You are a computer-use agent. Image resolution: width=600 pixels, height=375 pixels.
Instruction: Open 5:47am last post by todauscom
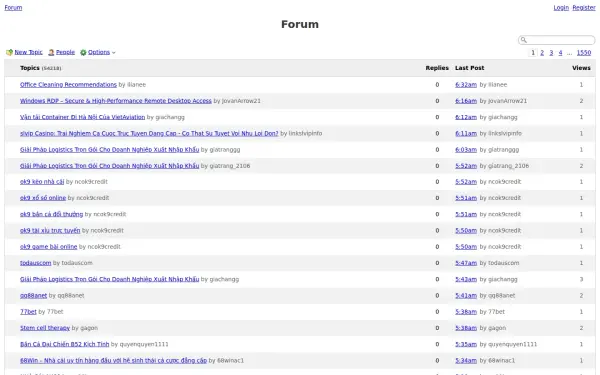(x=466, y=263)
